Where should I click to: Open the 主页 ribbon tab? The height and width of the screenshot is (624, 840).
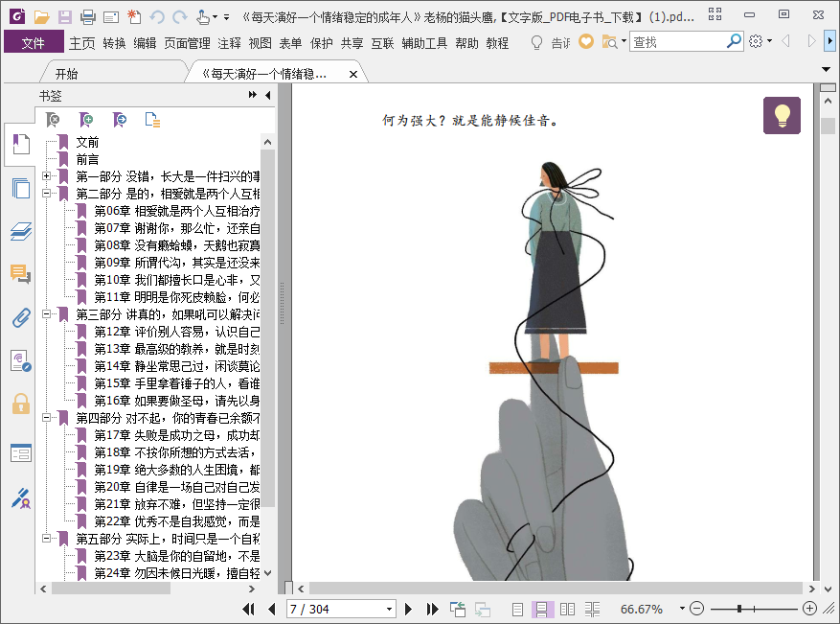[x=82, y=43]
